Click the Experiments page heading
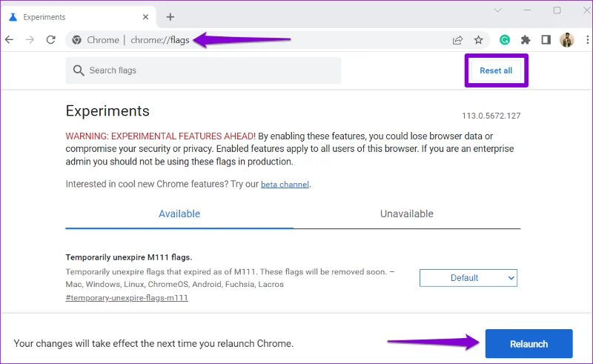 coord(107,111)
